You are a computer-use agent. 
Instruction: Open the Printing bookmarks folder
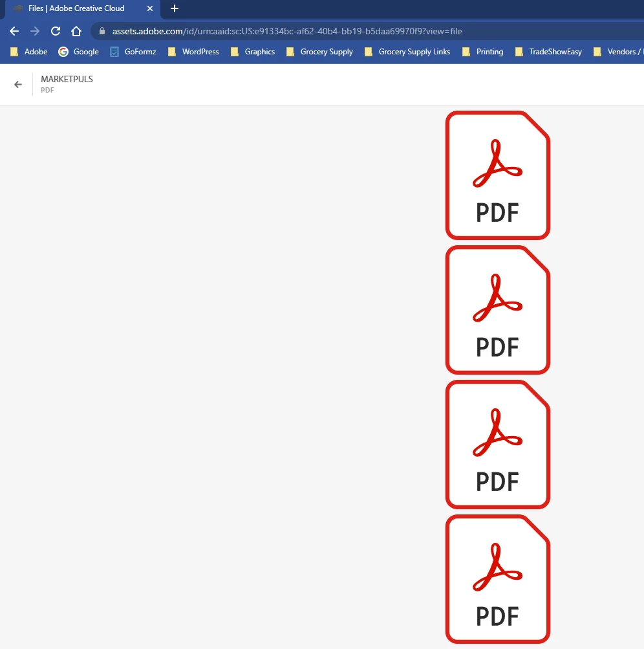[483, 52]
